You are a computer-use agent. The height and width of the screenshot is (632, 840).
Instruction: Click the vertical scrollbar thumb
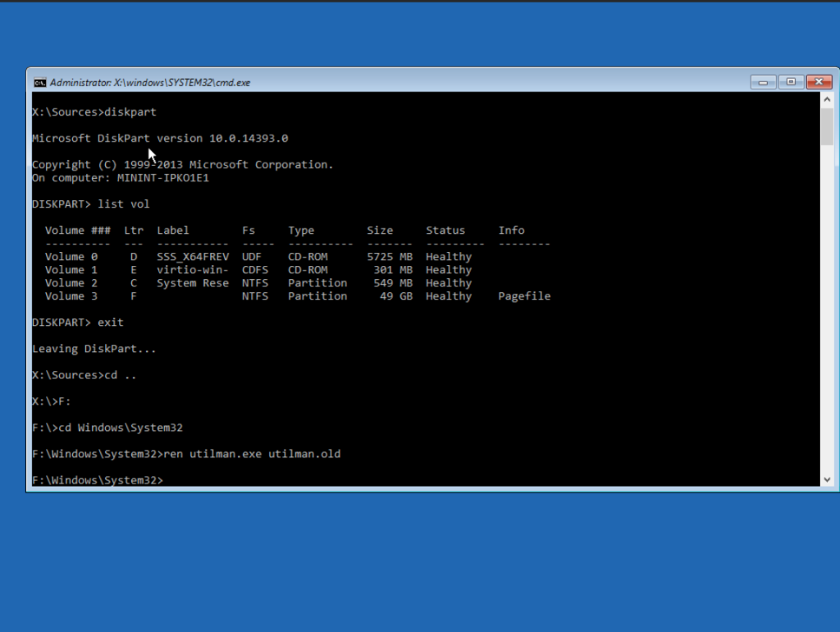point(827,126)
